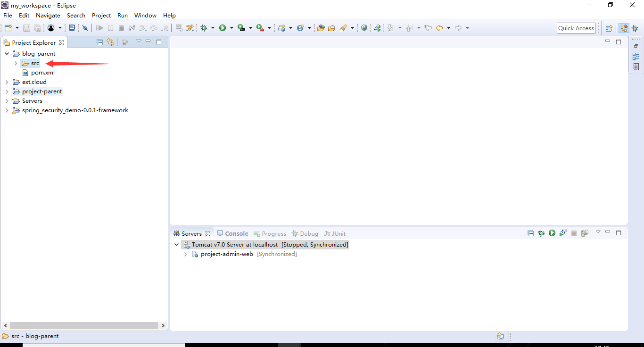Click the Terminate stop icon in toolbar
The width and height of the screenshot is (644, 347).
[121, 28]
